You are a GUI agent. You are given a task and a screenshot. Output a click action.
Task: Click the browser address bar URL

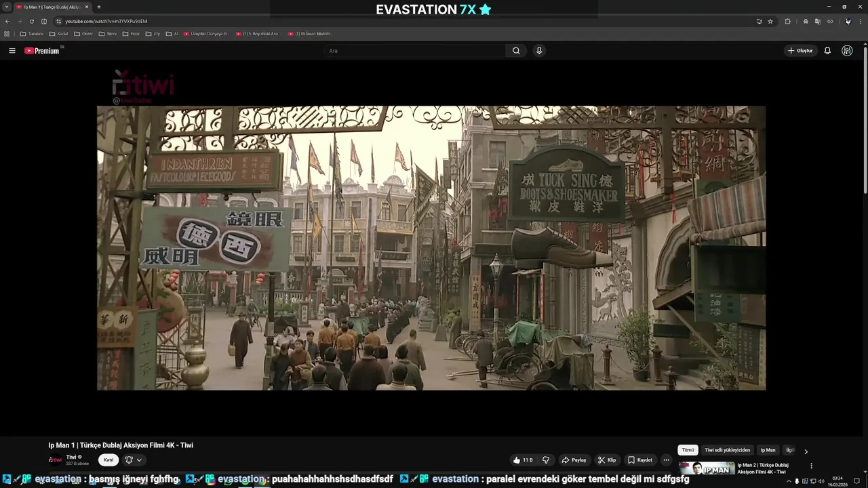pyautogui.click(x=106, y=21)
